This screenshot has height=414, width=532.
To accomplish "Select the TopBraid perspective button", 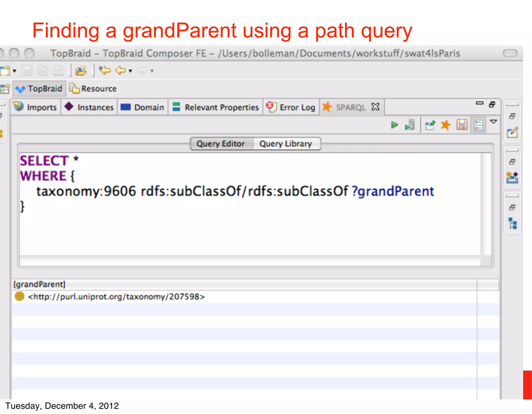I will tap(39, 89).
